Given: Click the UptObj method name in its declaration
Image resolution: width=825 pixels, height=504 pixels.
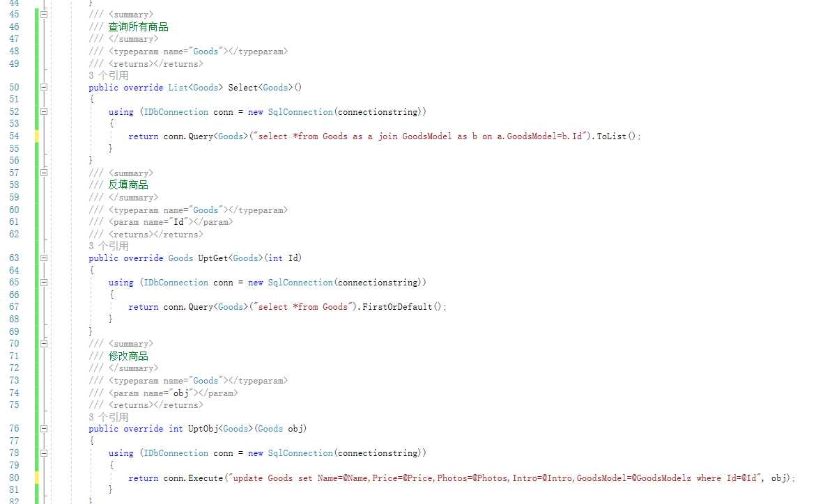Looking at the screenshot, I should 203,429.
